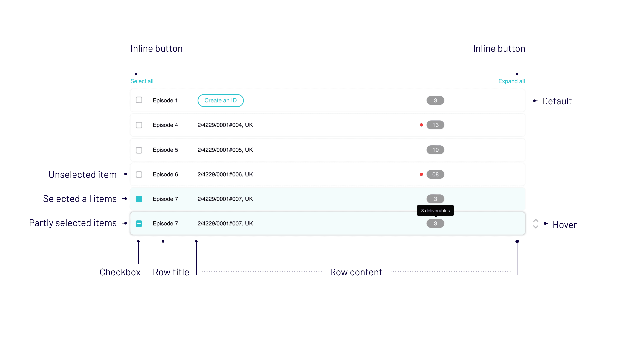644x363 pixels.
Task: Uncheck the fully selected Episode 7 checkbox
Action: tap(139, 199)
